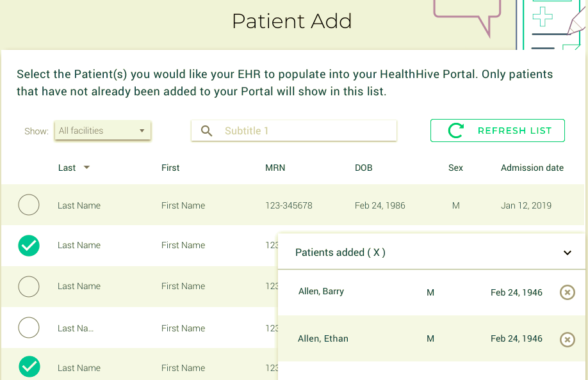Sort by the DOB column header
The height and width of the screenshot is (380, 588).
point(363,168)
